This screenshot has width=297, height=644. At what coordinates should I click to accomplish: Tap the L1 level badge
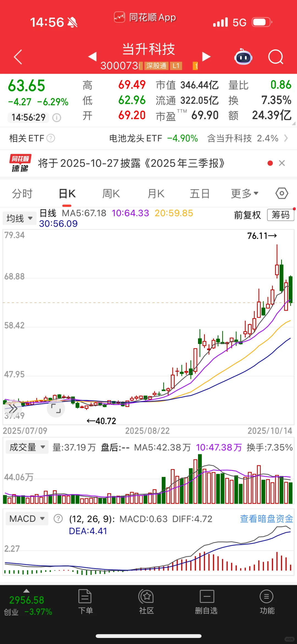(176, 66)
